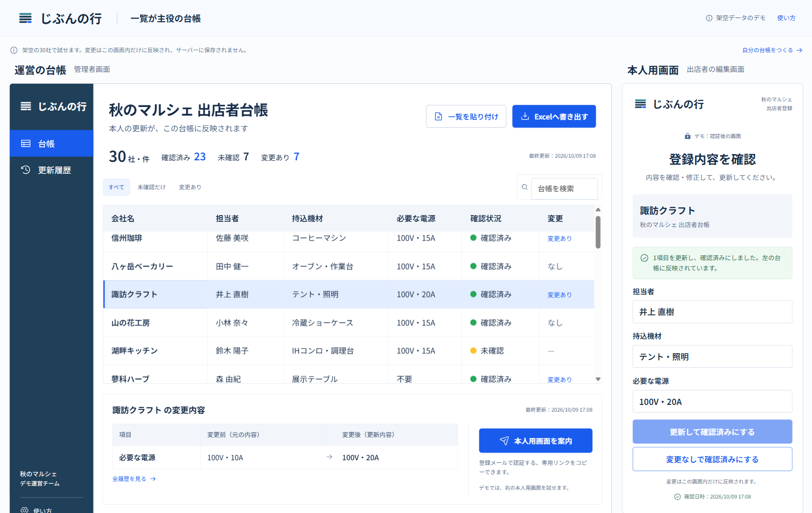Click the table vertical scrollbar thumb

598,232
